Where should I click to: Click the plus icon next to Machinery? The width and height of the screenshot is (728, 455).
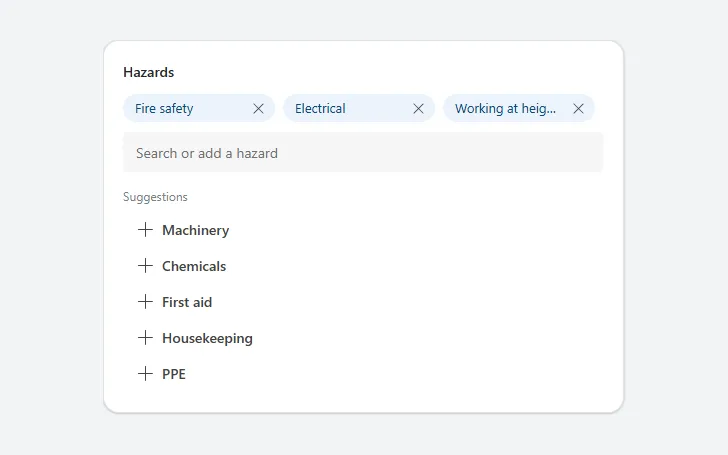point(145,229)
